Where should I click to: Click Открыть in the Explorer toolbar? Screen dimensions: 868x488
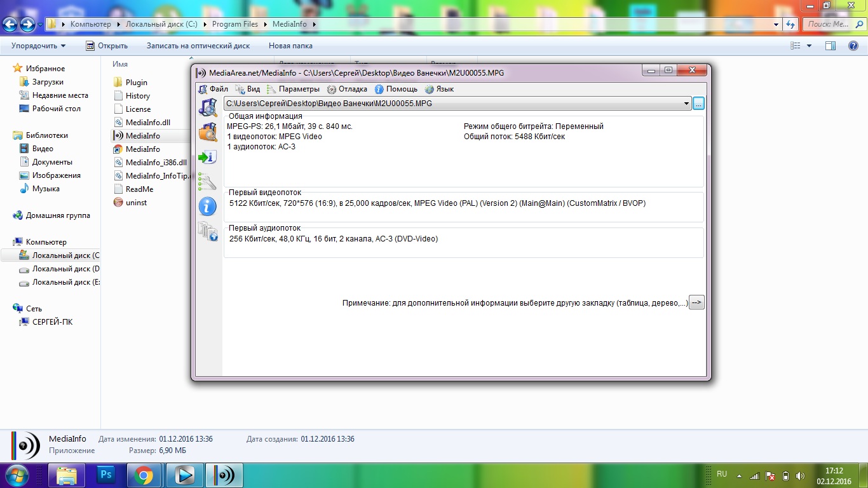click(x=107, y=46)
